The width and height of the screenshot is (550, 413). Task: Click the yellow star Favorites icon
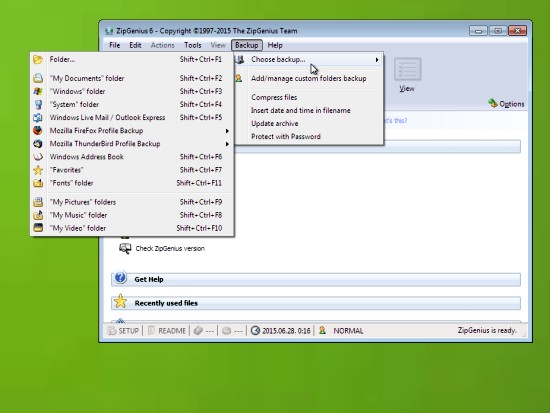38,170
